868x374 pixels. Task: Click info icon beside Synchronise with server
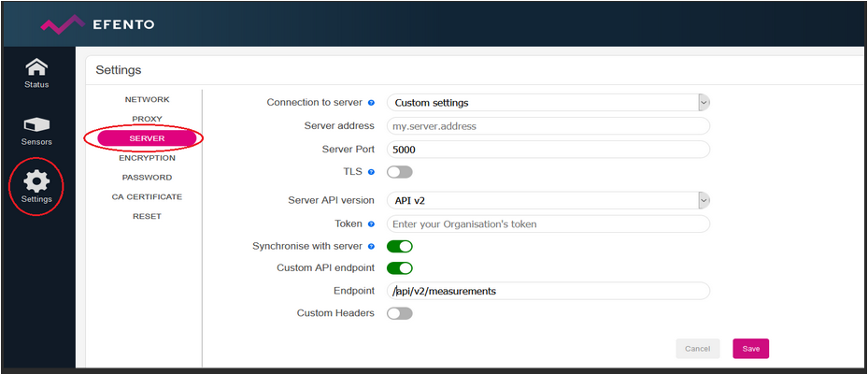pos(371,247)
